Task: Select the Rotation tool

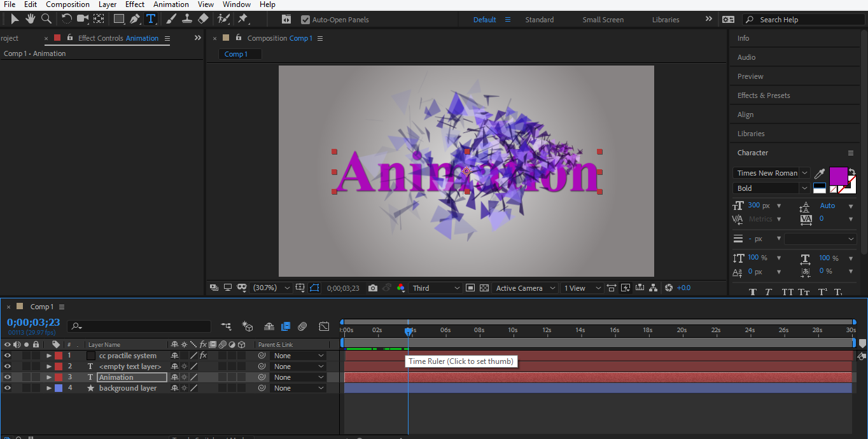Action: point(66,19)
